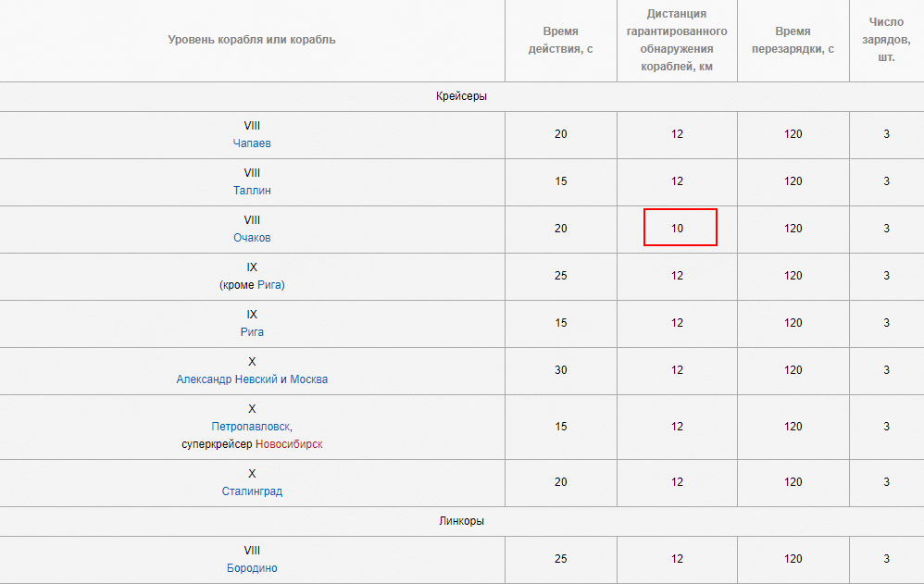Follow the Александр Невский link

tap(227, 379)
